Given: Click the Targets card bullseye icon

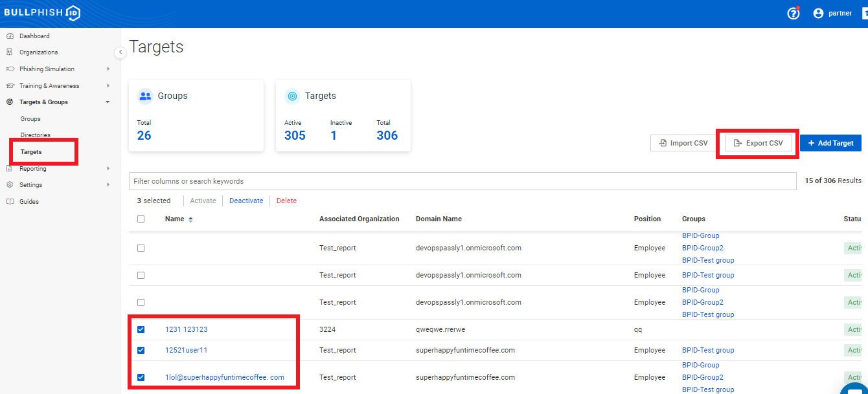Looking at the screenshot, I should coord(293,96).
